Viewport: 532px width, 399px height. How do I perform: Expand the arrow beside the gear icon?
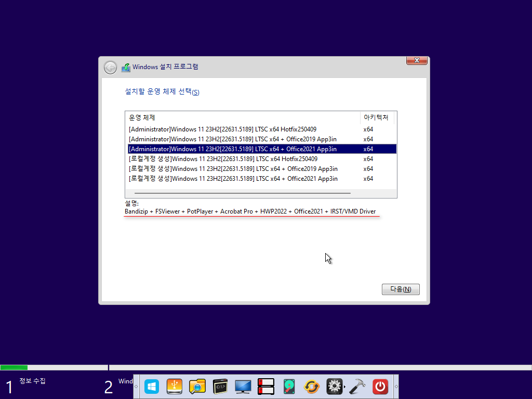(345, 387)
